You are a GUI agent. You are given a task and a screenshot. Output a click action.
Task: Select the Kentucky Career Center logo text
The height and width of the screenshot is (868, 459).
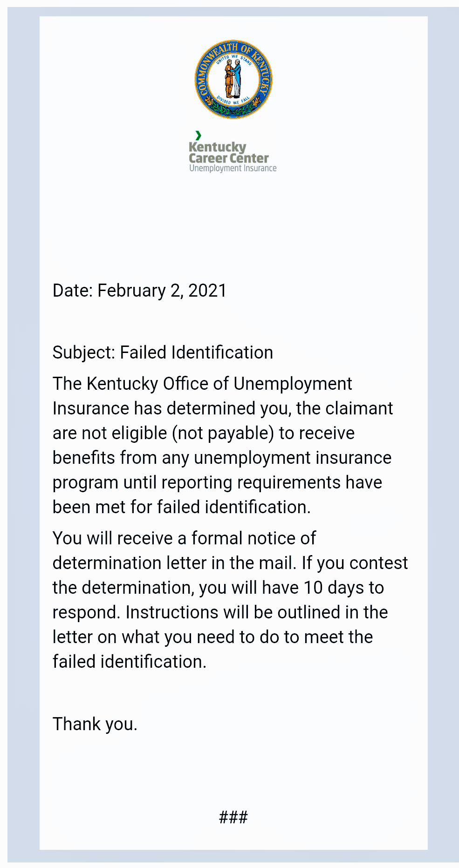(x=228, y=153)
